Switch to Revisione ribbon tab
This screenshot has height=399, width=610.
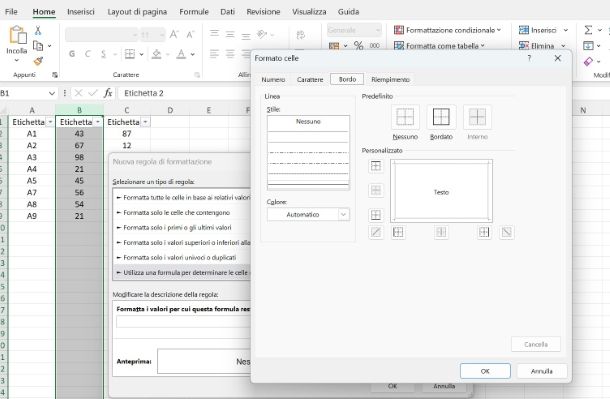263,12
